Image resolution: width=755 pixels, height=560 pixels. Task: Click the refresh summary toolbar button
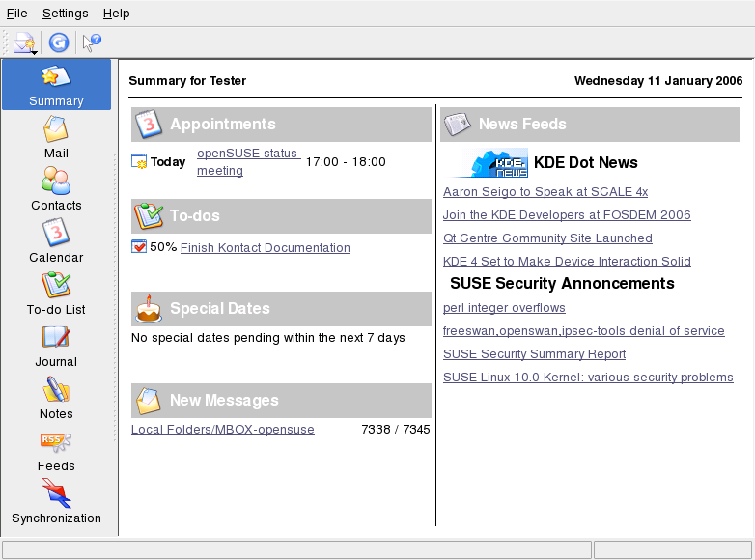59,42
